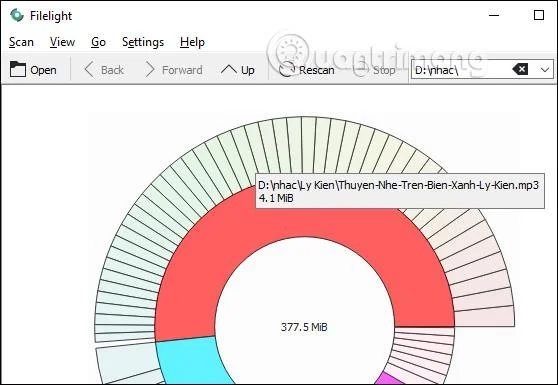Click the Filelight app logo icon

(x=17, y=16)
